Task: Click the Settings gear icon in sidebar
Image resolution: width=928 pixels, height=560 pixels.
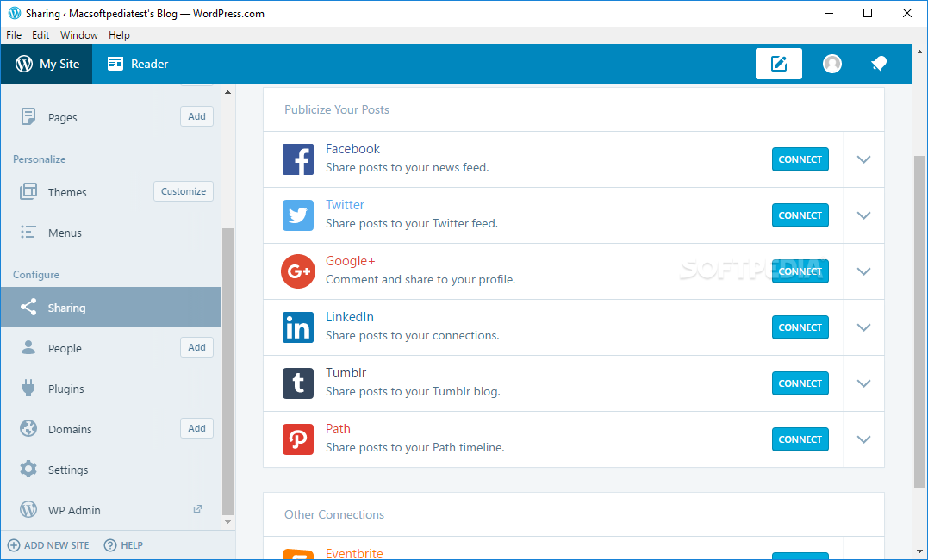Action: pos(28,469)
